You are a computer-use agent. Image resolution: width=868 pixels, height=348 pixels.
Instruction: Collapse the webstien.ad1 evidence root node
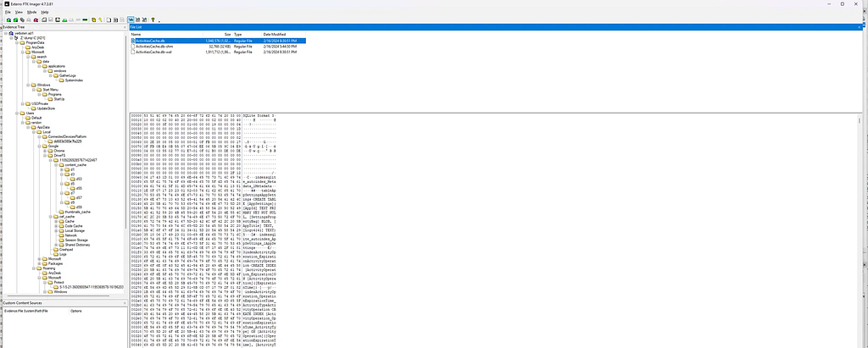tap(5, 33)
